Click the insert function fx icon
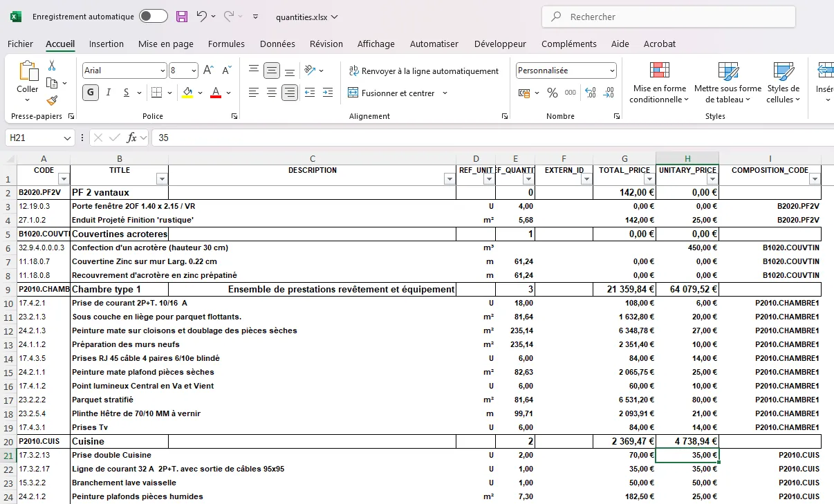Image resolution: width=834 pixels, height=504 pixels. pyautogui.click(x=131, y=138)
